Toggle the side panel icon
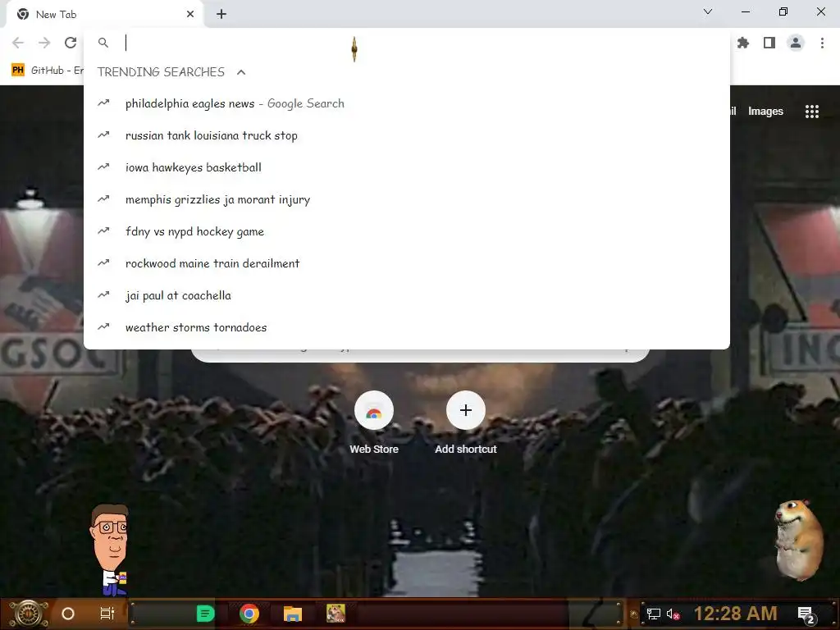This screenshot has height=630, width=840. click(x=769, y=43)
